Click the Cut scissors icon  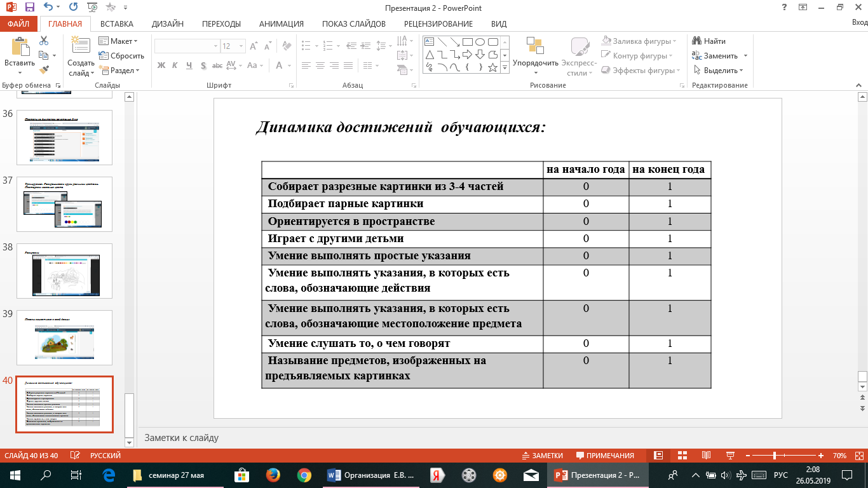(x=44, y=40)
